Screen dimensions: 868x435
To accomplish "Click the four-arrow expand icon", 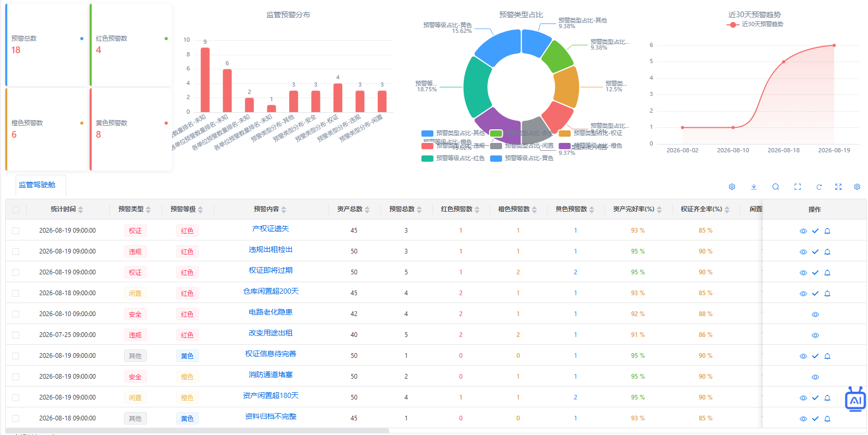I will [x=838, y=187].
